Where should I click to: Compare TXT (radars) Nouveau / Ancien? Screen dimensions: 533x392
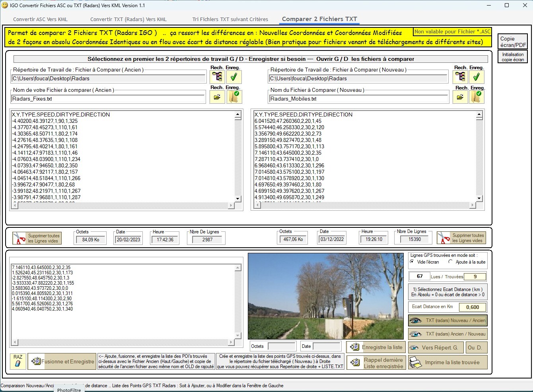448,320
